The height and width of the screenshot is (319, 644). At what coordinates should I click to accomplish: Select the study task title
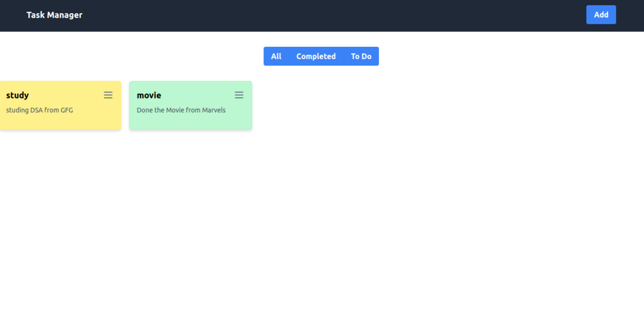tap(17, 95)
